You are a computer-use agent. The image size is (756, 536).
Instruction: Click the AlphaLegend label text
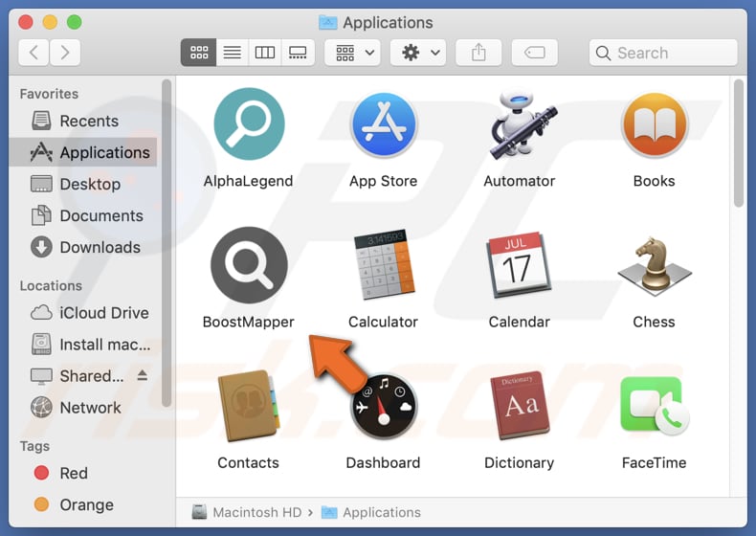pos(248,181)
